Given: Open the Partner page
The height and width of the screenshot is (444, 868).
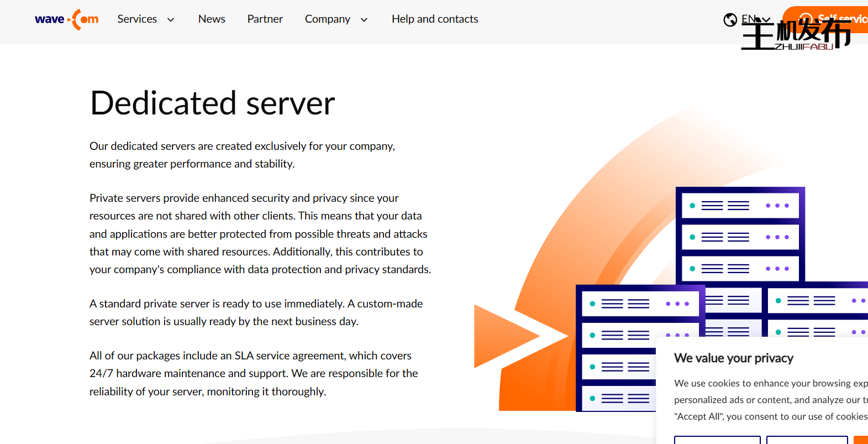Looking at the screenshot, I should click(x=265, y=19).
